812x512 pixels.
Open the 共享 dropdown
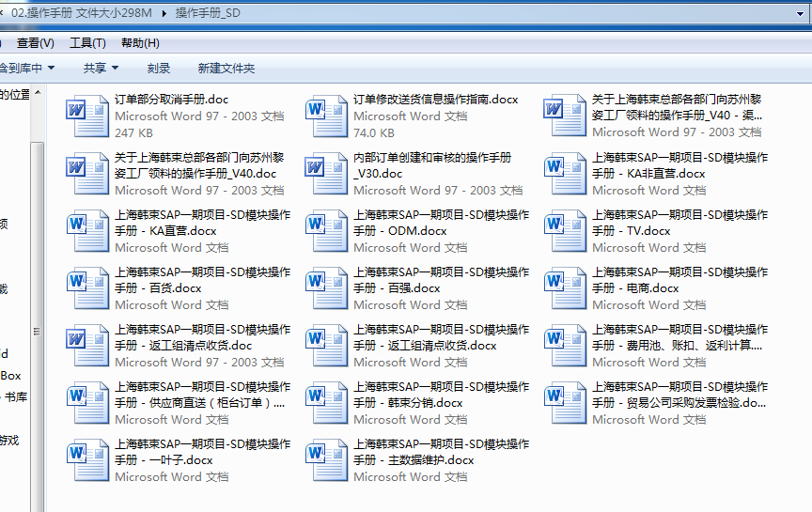(x=101, y=68)
